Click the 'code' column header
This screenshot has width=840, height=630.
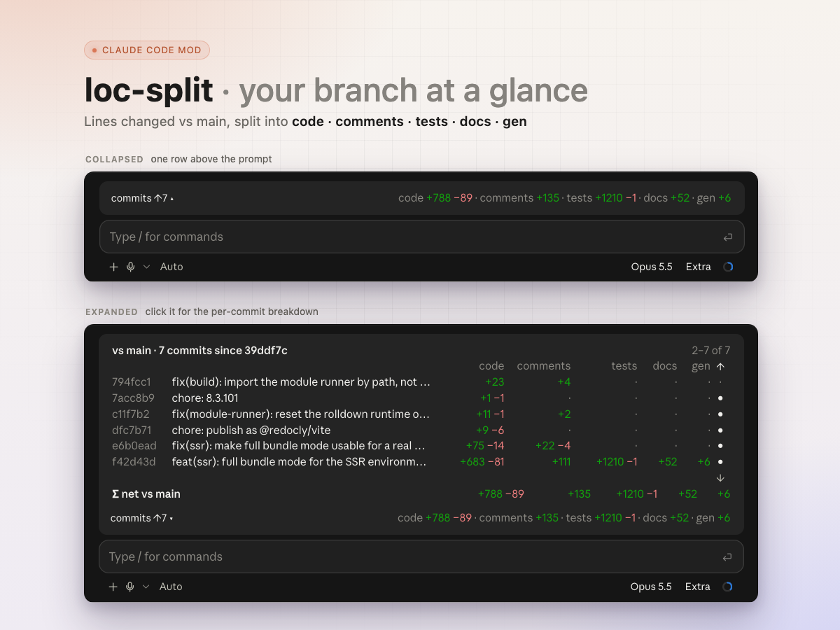click(x=491, y=366)
